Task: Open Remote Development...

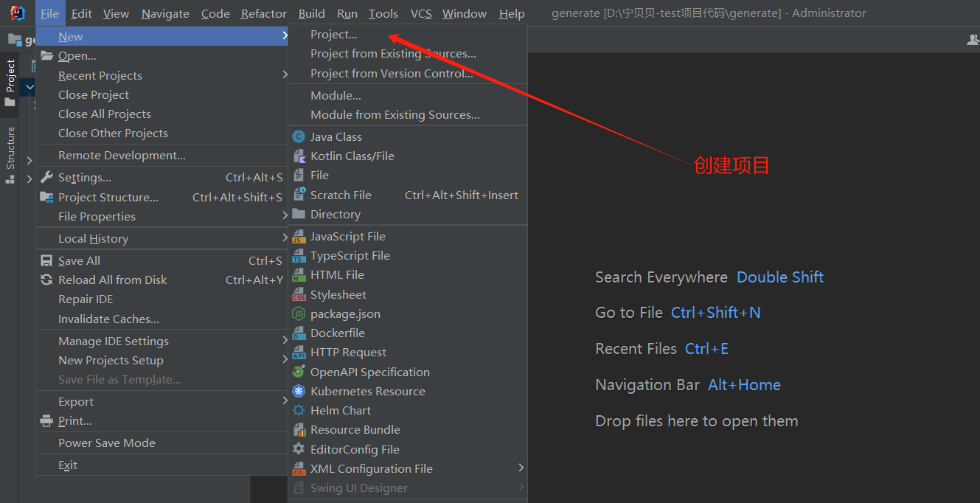Action: (161, 155)
